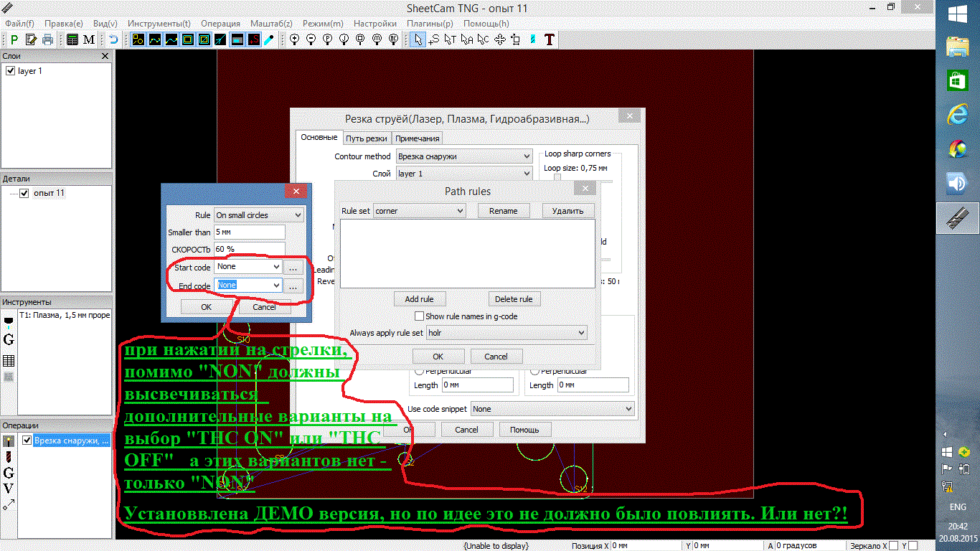This screenshot has width=980, height=551.
Task: Open the Плагины(p) menu
Action: click(430, 23)
